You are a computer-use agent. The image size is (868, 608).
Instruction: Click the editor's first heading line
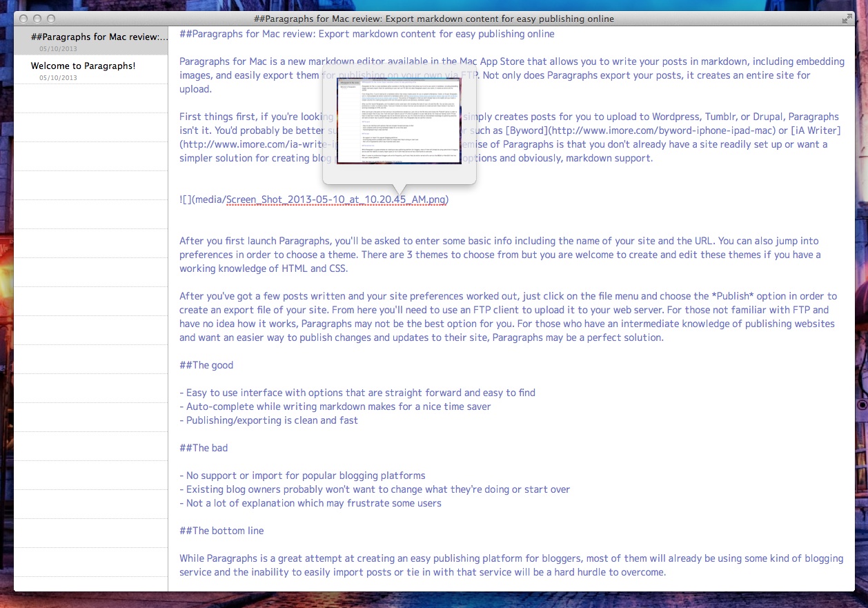[367, 34]
